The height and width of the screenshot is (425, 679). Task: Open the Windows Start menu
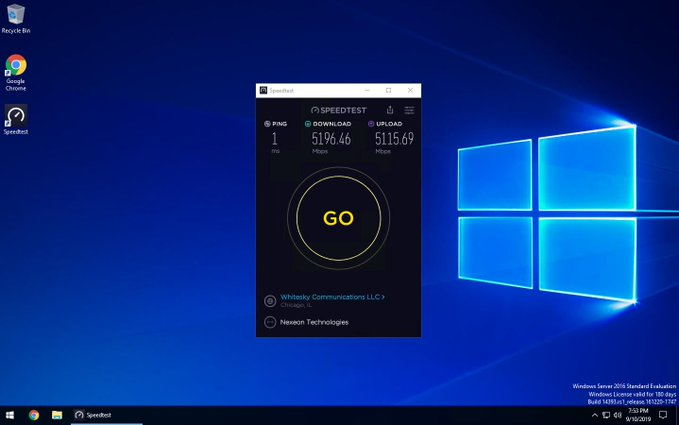pos(10,415)
